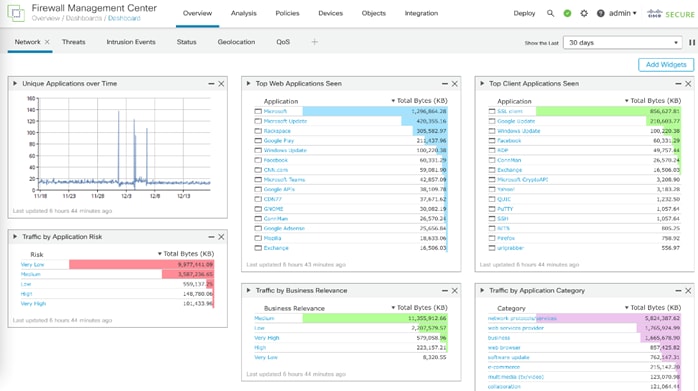Click the red Very Low risk traffic bar
The width and height of the screenshot is (698, 391).
(x=142, y=265)
